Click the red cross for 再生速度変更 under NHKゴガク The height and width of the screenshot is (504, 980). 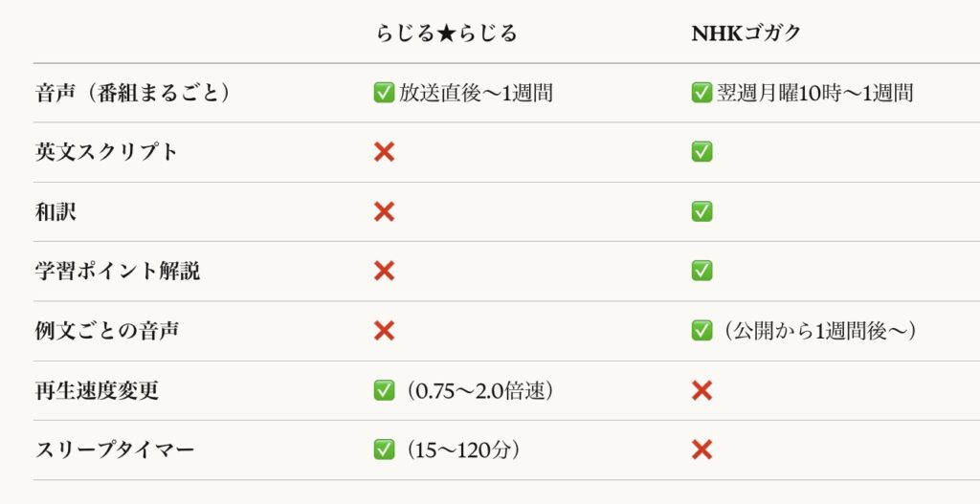702,390
